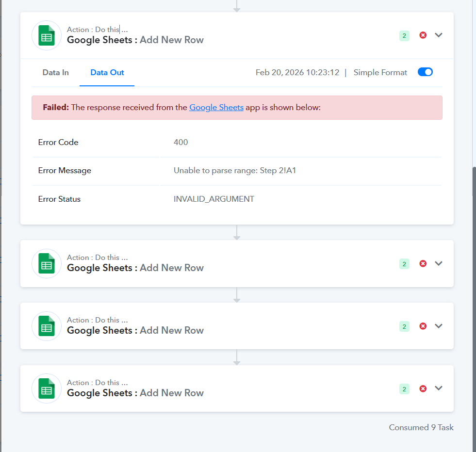Click the red error icon on the third step
The width and height of the screenshot is (476, 452).
[x=423, y=326]
